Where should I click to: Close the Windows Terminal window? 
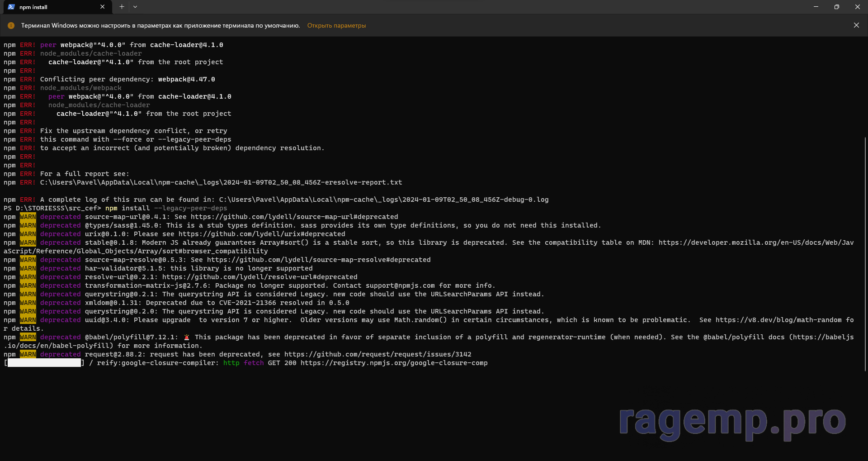(857, 7)
